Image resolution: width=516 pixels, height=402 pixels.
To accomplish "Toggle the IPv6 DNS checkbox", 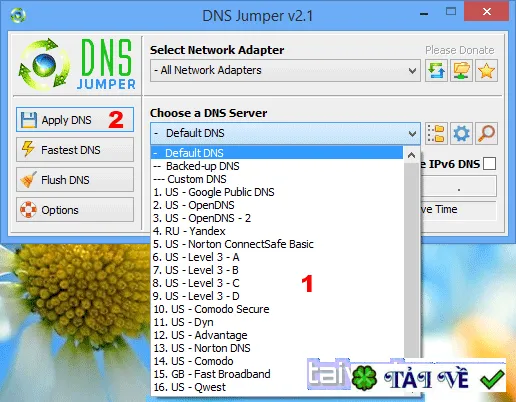I will click(489, 164).
